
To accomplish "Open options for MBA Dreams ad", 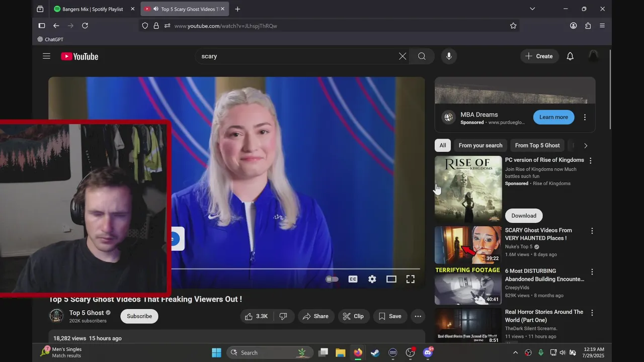I will (x=585, y=117).
